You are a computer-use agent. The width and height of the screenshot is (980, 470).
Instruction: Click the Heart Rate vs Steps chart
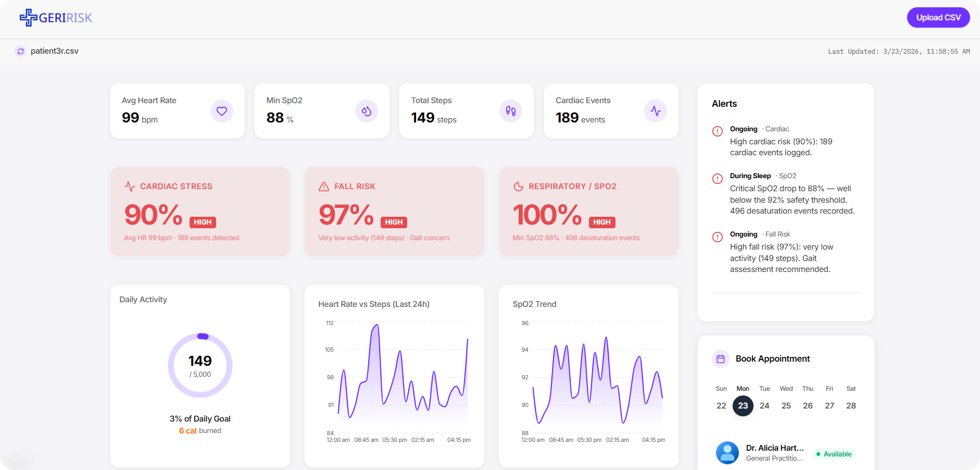click(x=398, y=382)
